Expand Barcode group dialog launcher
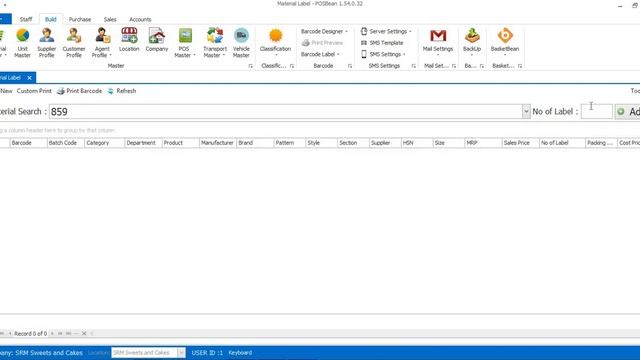The height and width of the screenshot is (360, 640). [350, 66]
